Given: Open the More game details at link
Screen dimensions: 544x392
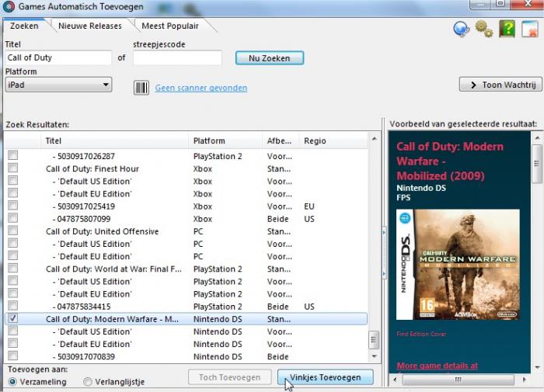Looking at the screenshot, I should point(437,366).
